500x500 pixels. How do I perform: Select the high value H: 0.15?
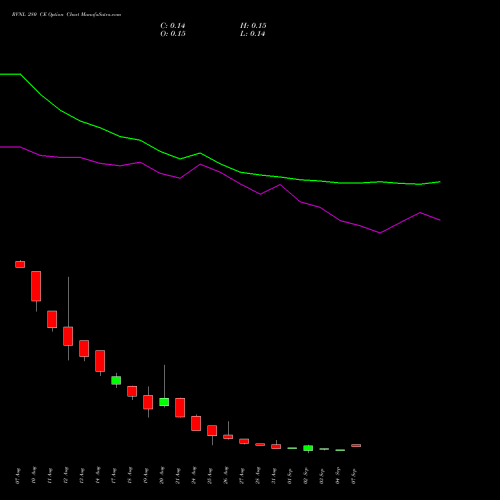tap(253, 26)
